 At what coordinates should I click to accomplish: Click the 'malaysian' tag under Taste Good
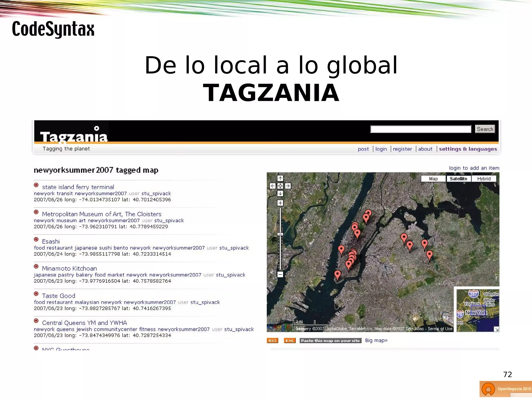tap(87, 302)
